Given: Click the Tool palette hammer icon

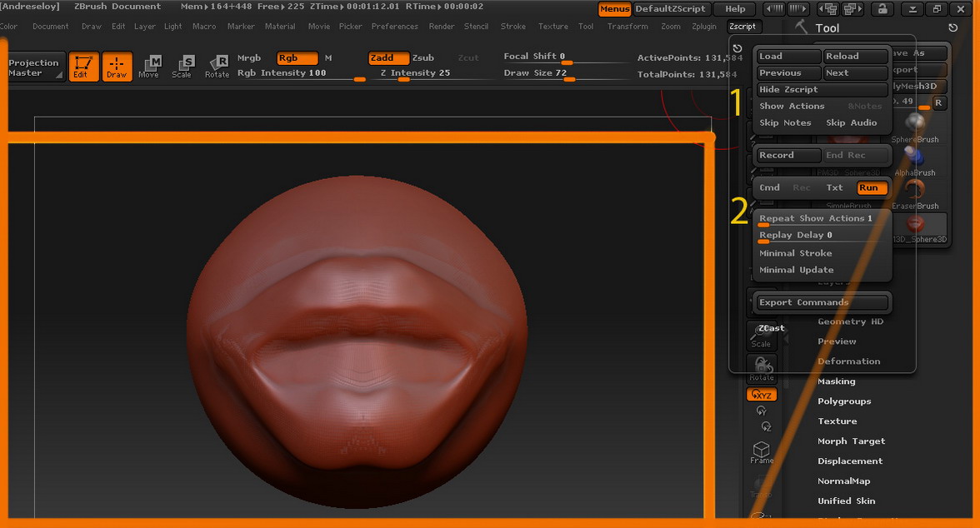Looking at the screenshot, I should [801, 27].
